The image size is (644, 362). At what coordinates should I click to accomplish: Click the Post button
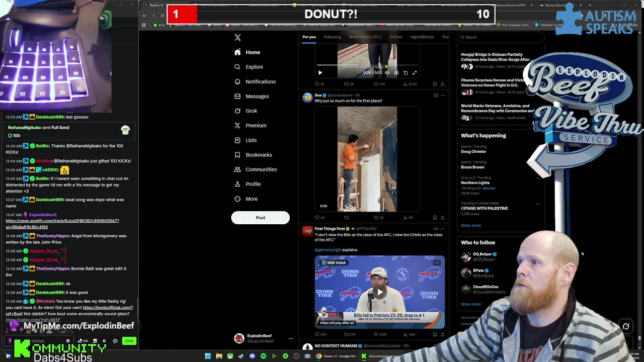click(260, 218)
